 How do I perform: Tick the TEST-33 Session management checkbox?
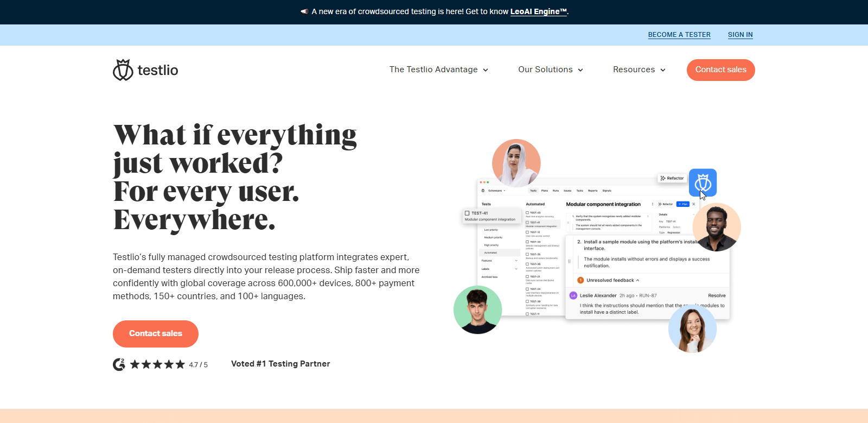pos(527,242)
